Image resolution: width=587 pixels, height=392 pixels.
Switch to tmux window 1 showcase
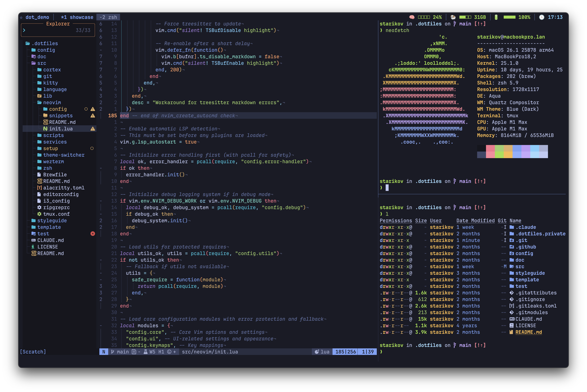point(77,17)
